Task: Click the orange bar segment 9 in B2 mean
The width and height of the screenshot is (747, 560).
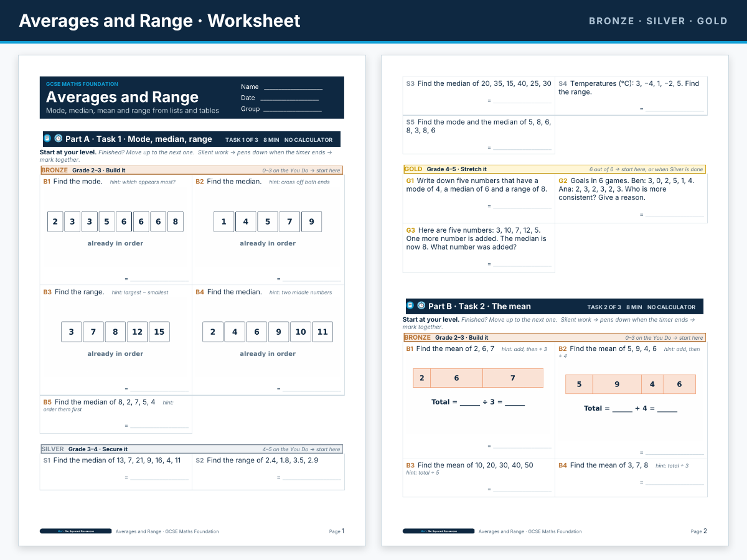Action: click(x=617, y=384)
